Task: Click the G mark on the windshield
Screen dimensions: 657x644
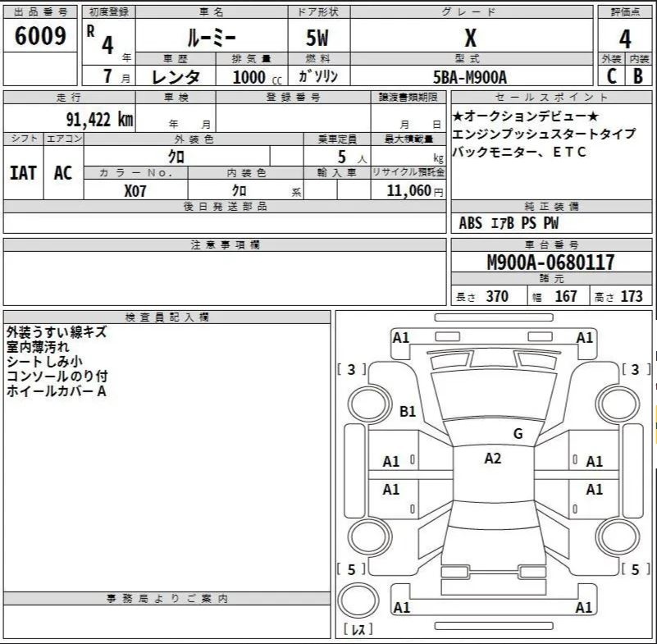Action: pos(518,434)
